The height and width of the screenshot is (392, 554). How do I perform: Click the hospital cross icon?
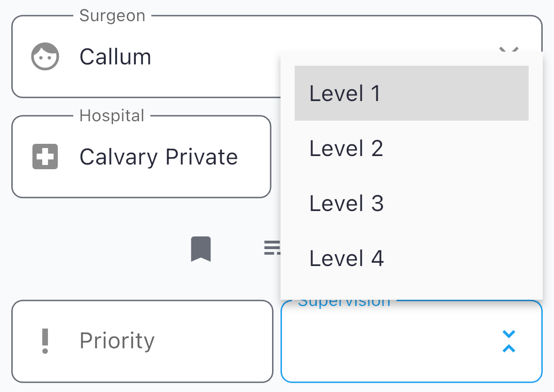click(x=45, y=157)
